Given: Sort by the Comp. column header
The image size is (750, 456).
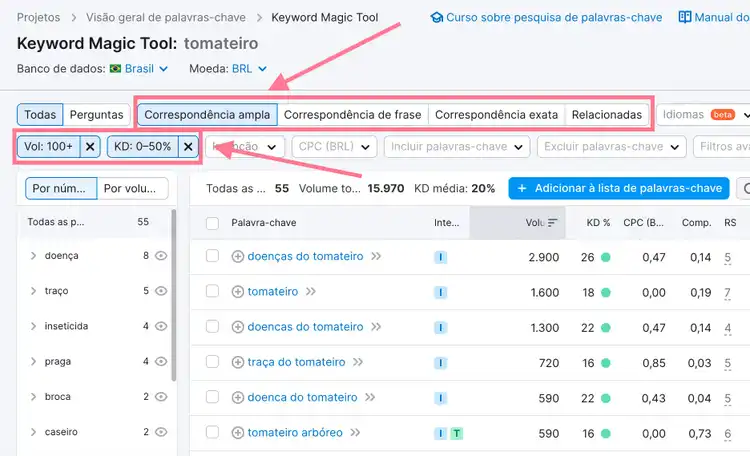Looking at the screenshot, I should point(696,223).
